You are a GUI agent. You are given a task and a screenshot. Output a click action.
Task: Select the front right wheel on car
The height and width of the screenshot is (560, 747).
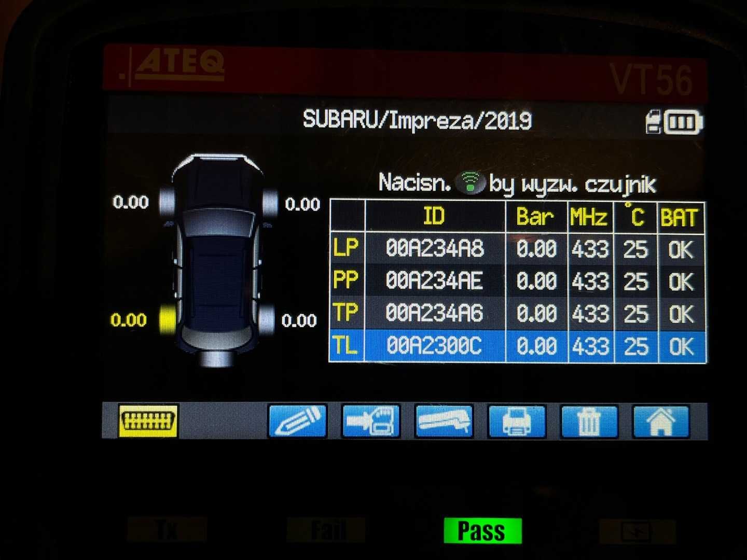[x=270, y=202]
